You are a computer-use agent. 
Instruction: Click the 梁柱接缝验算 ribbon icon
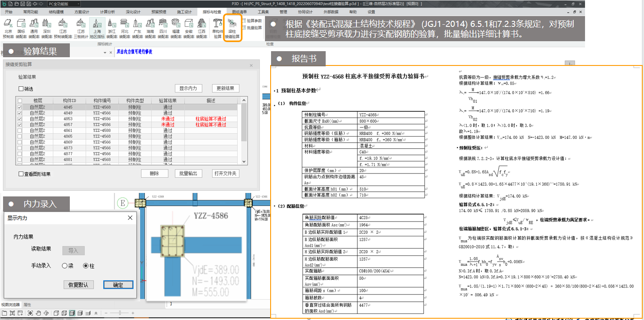click(232, 29)
